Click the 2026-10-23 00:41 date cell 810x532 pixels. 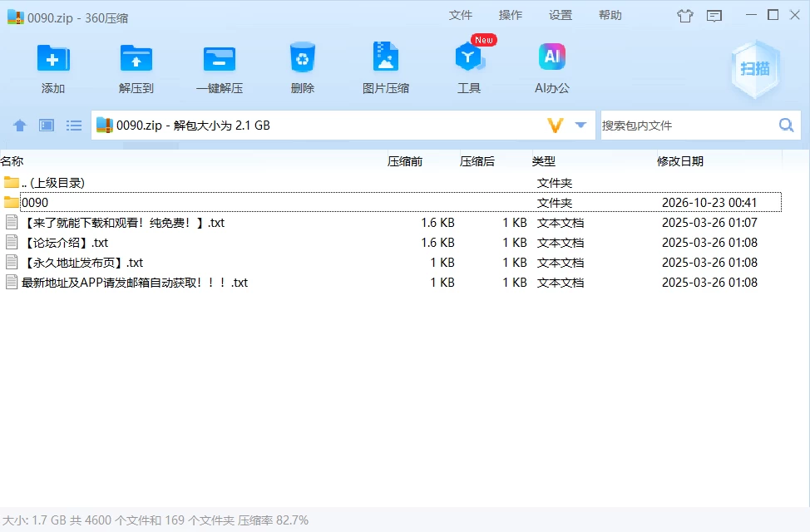click(709, 203)
